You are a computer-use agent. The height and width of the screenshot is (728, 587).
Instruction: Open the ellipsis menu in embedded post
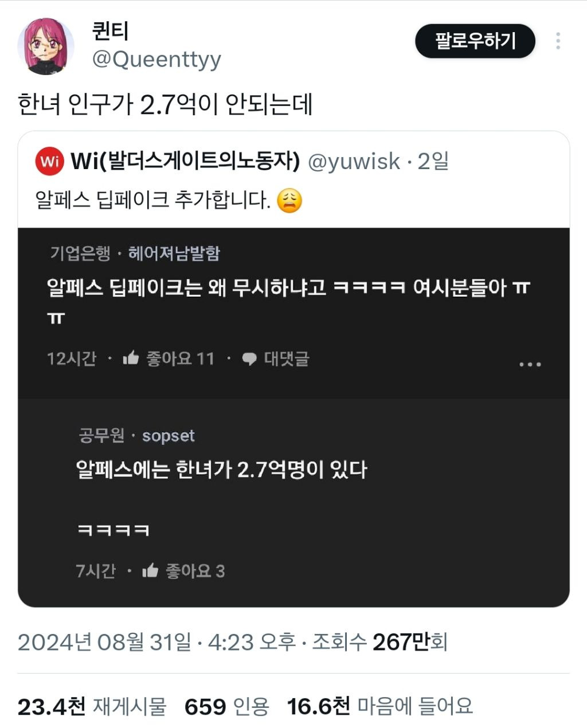tap(530, 364)
